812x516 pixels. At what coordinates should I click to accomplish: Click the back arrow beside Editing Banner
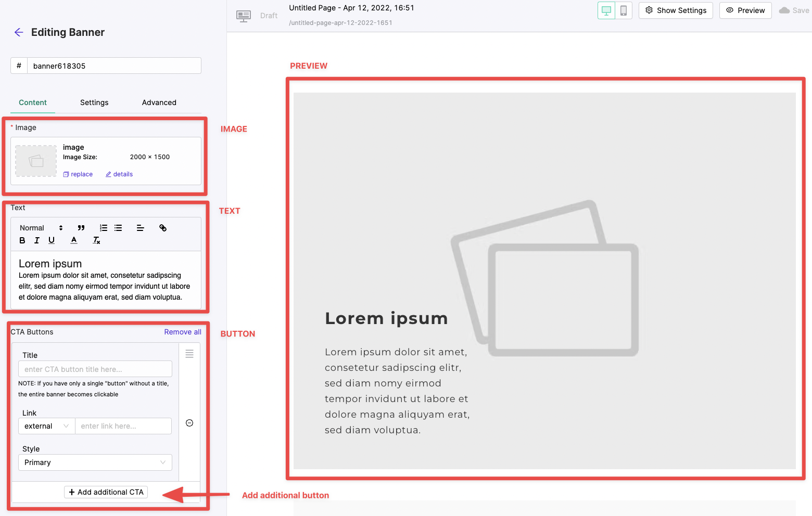point(19,32)
